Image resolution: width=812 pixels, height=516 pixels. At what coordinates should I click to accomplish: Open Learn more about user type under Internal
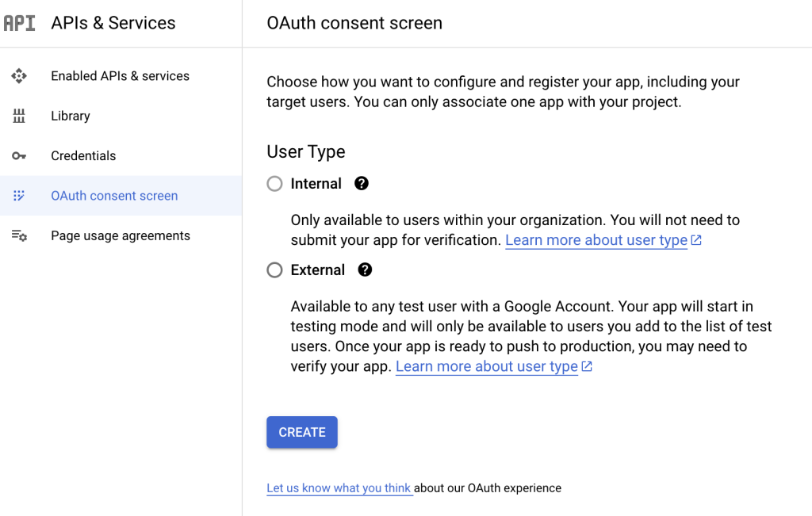click(x=596, y=240)
